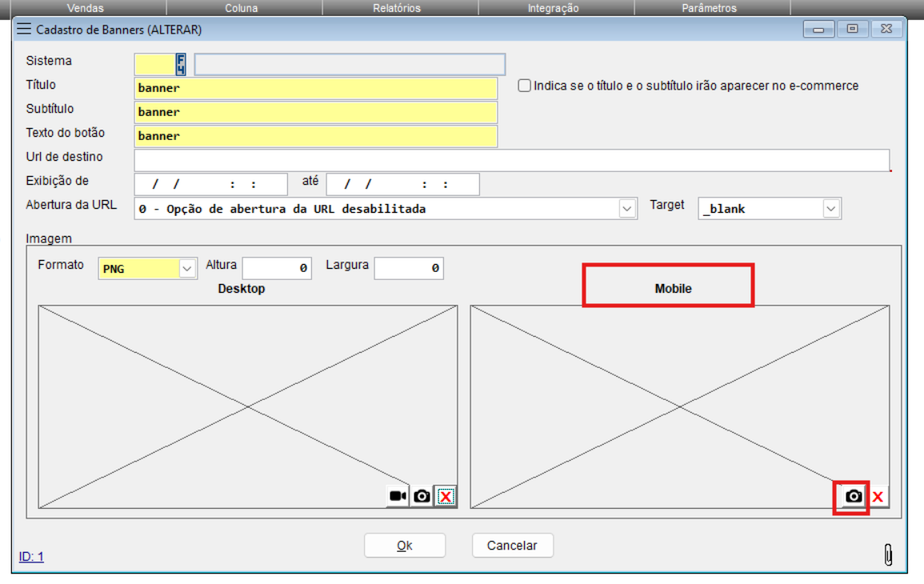Click the F4 lookup icon beside Sistema
Viewport: 924px width, 584px height.
181,64
